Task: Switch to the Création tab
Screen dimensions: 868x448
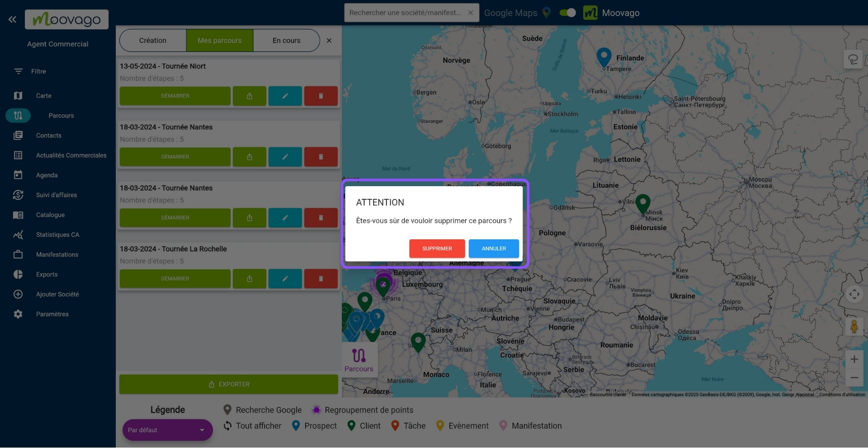Action: point(152,40)
